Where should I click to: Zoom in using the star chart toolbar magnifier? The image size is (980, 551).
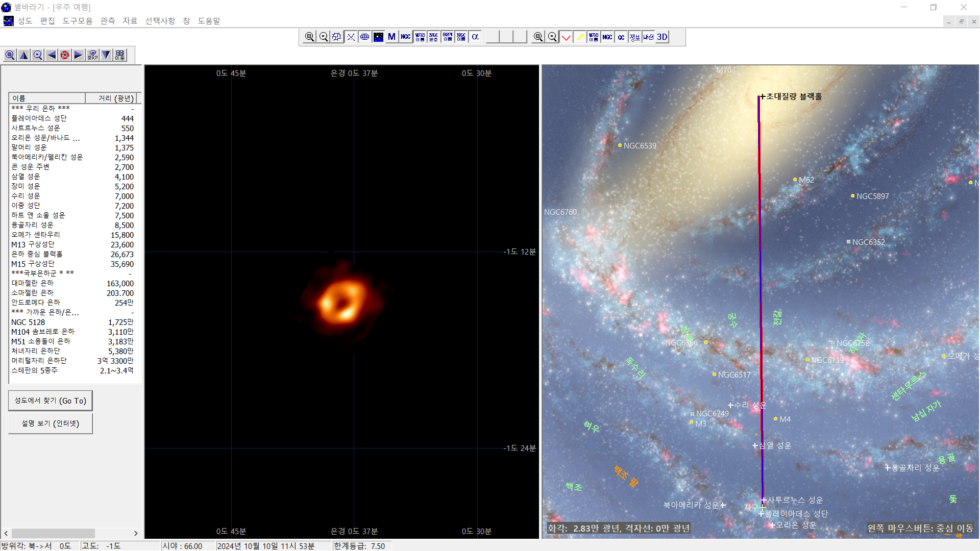[x=309, y=37]
